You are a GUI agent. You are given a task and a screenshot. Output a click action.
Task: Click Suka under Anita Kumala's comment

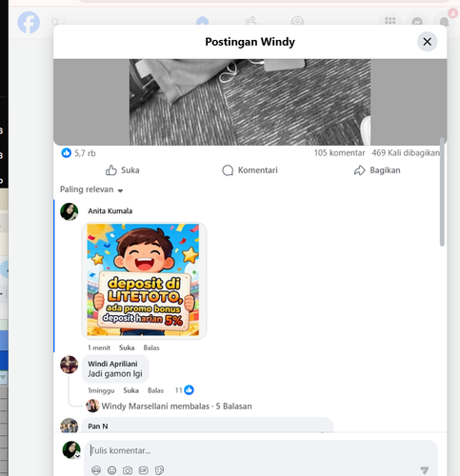click(127, 347)
